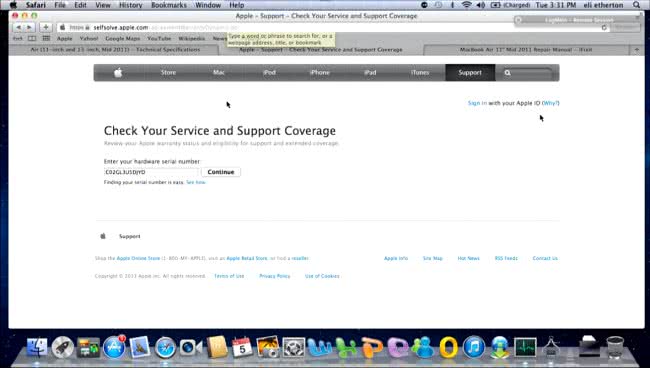This screenshot has width=650, height=368.
Task: Open Mac in Apple navigation bar
Action: (218, 73)
